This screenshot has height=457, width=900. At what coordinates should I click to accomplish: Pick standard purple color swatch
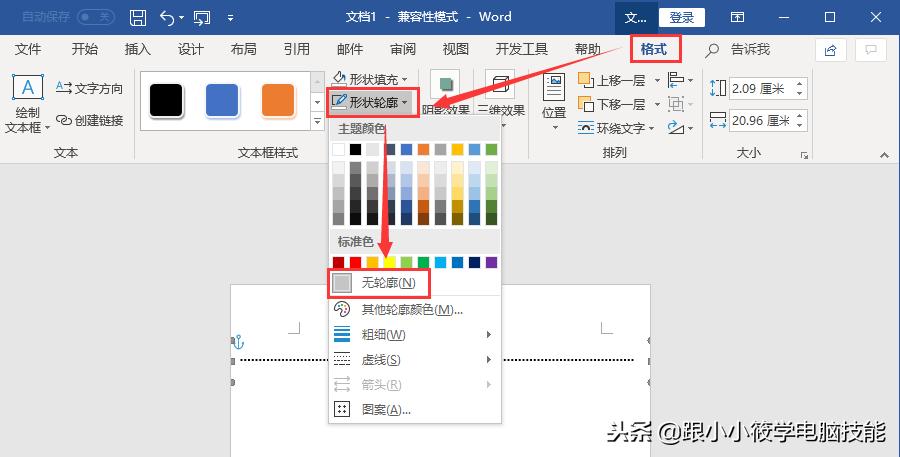(x=491, y=262)
